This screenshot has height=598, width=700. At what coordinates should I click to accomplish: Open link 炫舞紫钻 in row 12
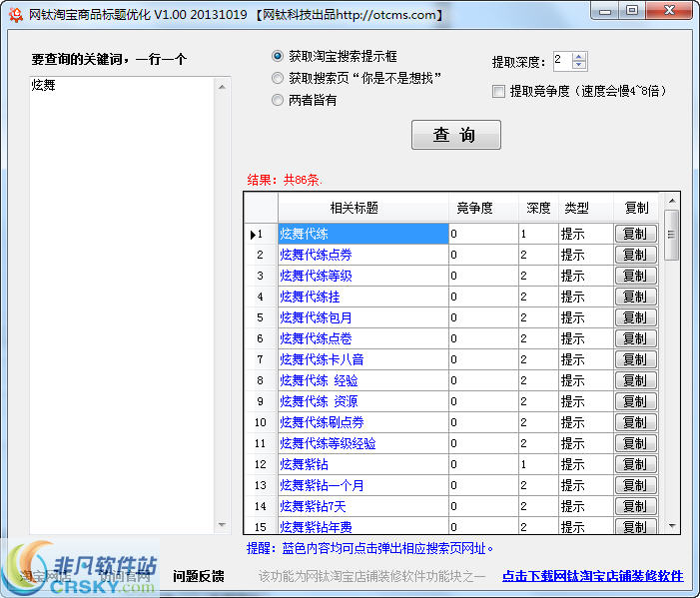(x=304, y=464)
